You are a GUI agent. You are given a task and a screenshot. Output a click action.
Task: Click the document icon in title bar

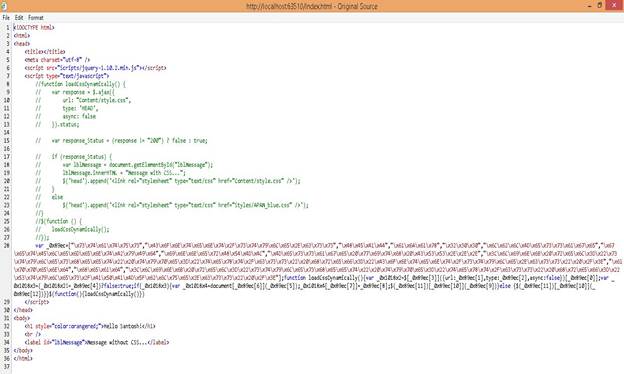[x=4, y=6]
